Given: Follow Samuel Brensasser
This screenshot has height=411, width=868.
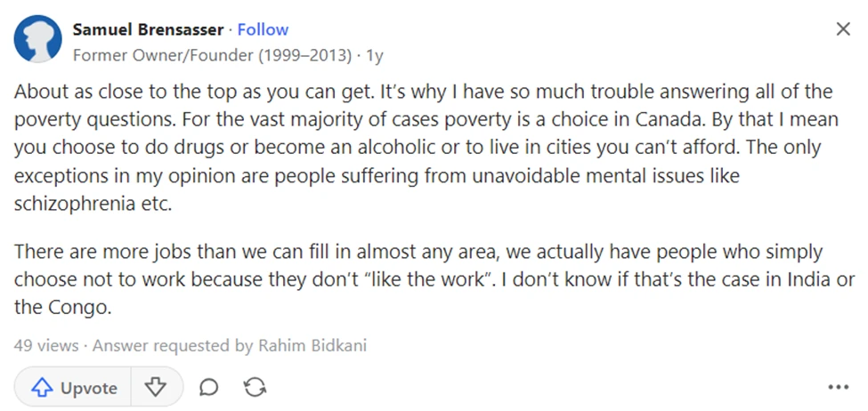Looking at the screenshot, I should click(263, 29).
